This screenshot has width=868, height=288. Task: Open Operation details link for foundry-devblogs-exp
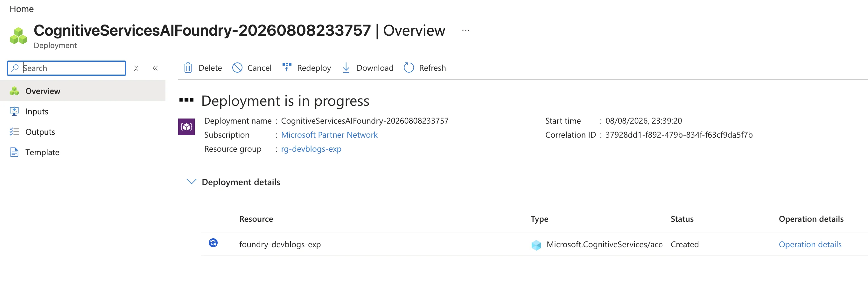click(810, 244)
